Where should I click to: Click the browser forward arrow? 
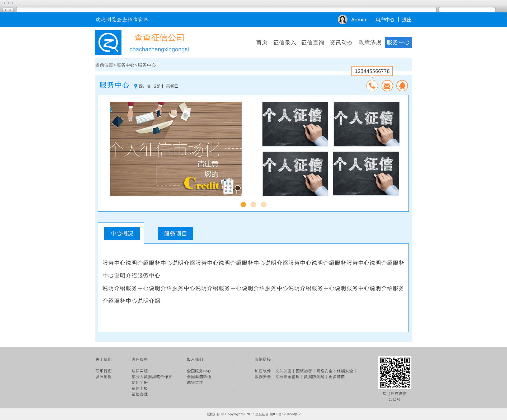pyautogui.click(x=11, y=10)
